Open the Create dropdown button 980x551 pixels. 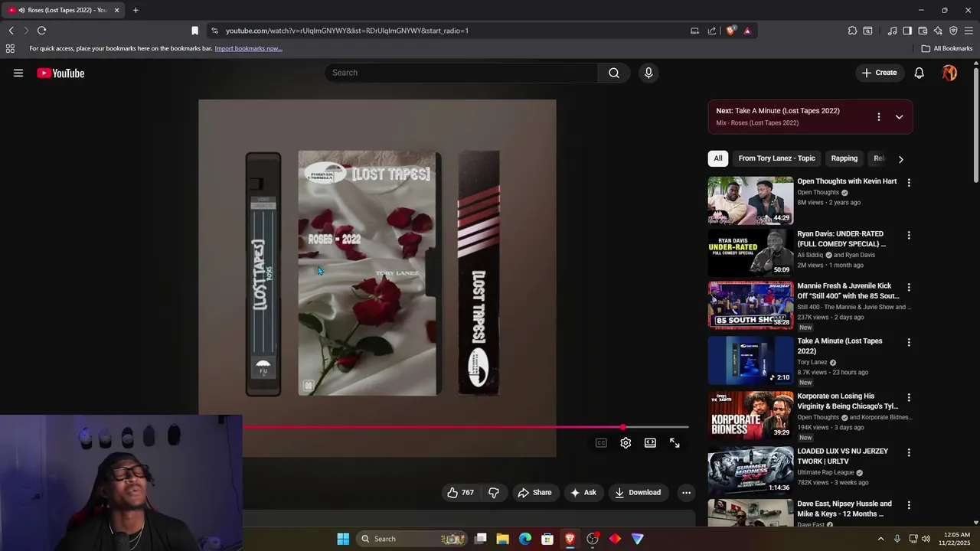(879, 73)
